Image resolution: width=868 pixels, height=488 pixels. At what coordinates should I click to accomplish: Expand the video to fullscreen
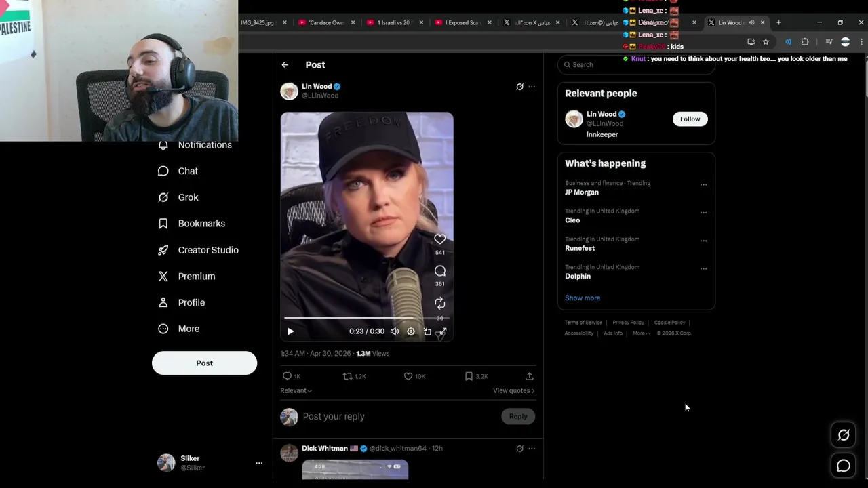(442, 331)
